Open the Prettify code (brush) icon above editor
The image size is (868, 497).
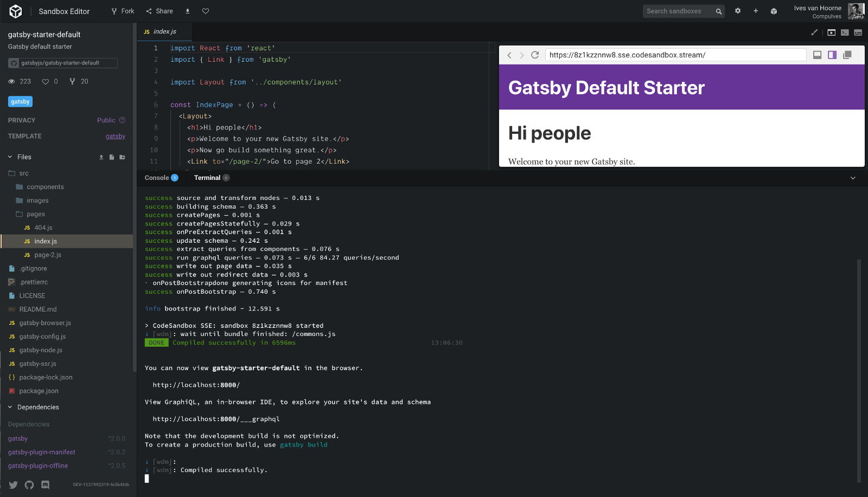pos(814,33)
